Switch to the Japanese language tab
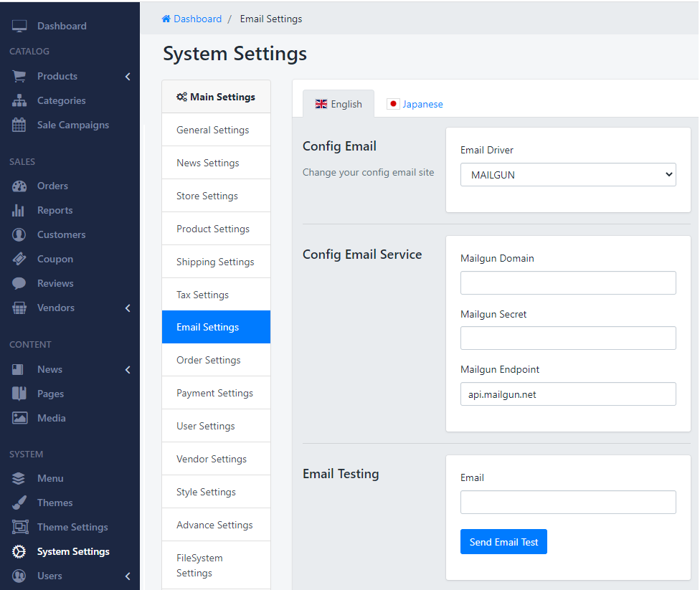 coord(415,104)
